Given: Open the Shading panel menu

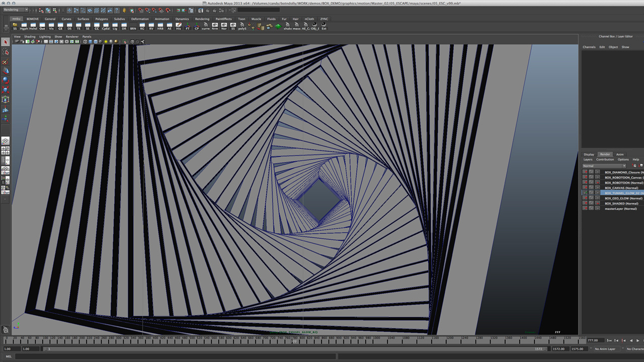Looking at the screenshot, I should click(x=30, y=37).
